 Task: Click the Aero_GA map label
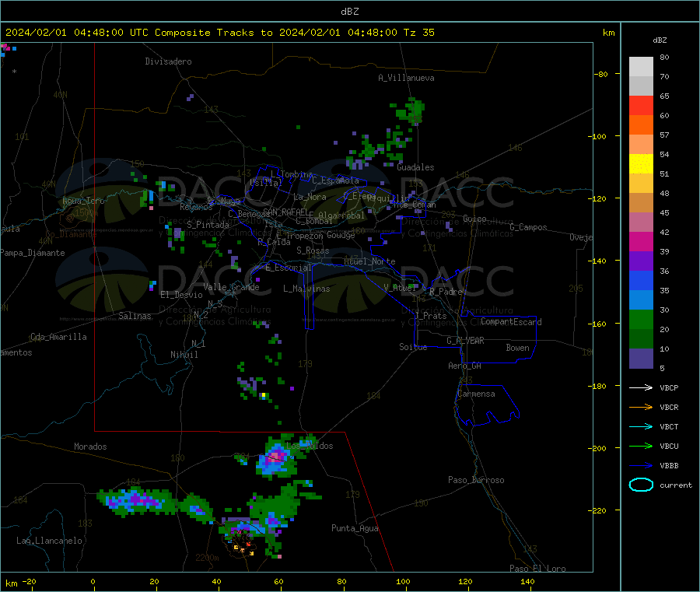(x=465, y=366)
